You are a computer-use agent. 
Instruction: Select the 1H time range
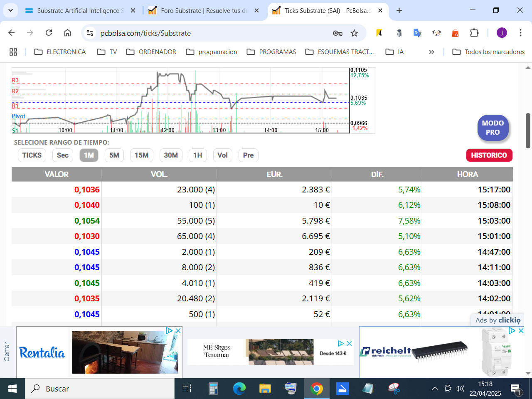pos(198,155)
